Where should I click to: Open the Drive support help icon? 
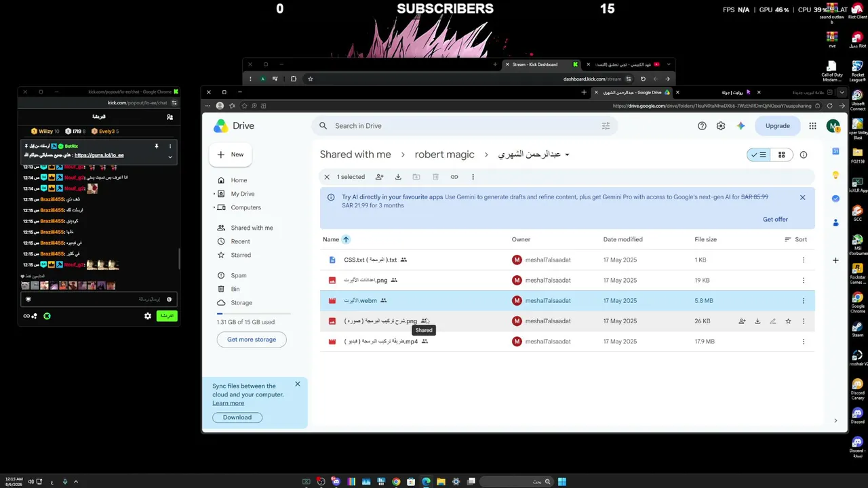pyautogui.click(x=702, y=126)
